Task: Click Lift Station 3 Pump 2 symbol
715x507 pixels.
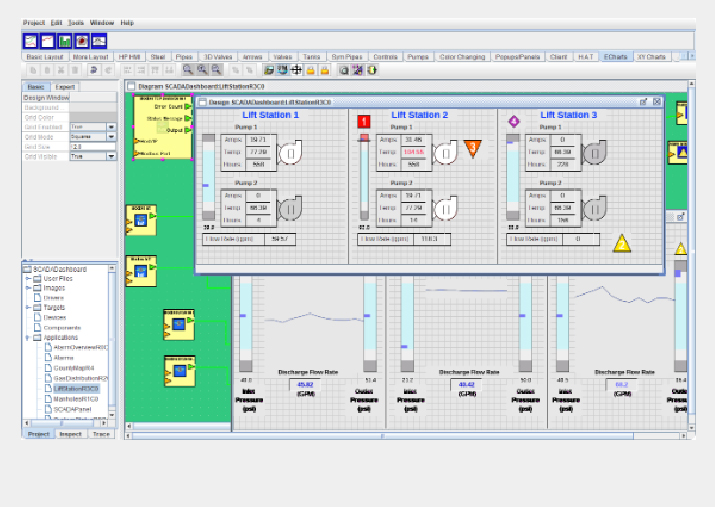Action: [x=595, y=209]
